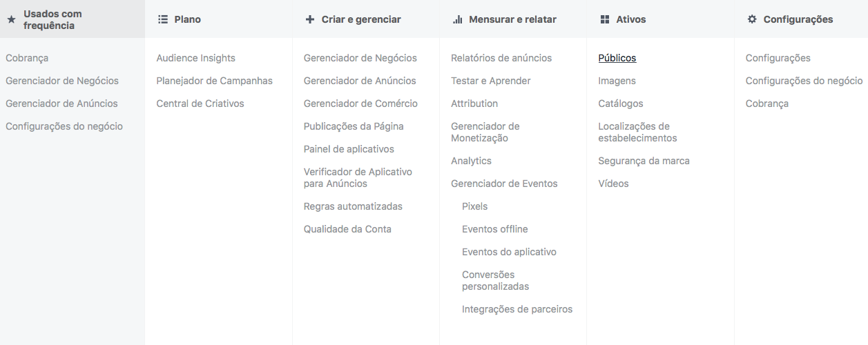Open Públicos under Ativos
The width and height of the screenshot is (868, 345).
tap(617, 58)
